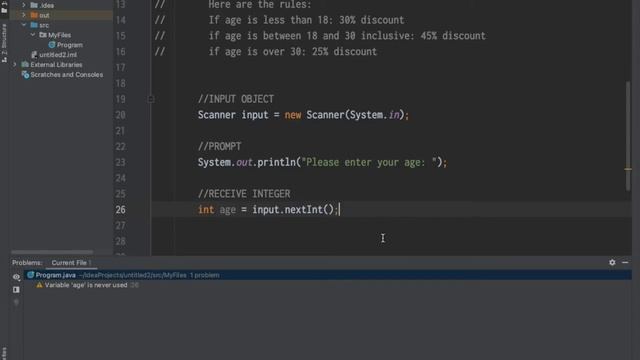This screenshot has height=360, width=640.
Task: Click the orange out folder icon
Action: click(34, 15)
